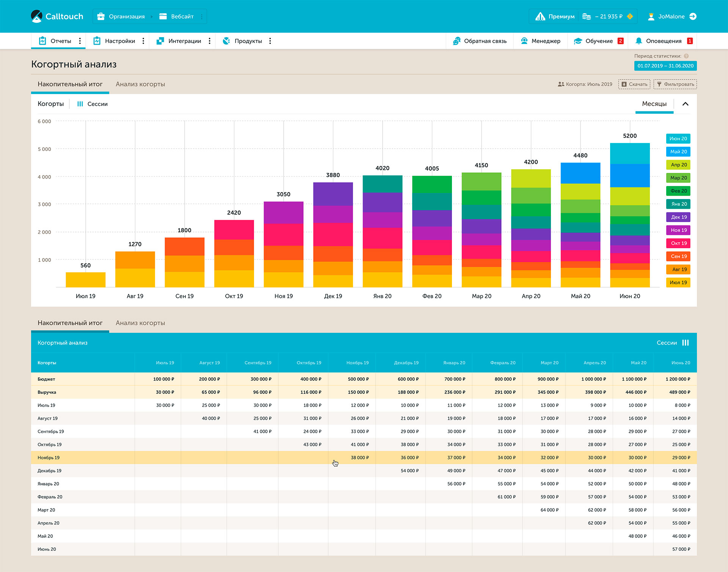
Task: Toggle the Июн 20 legend series
Action: pos(678,139)
